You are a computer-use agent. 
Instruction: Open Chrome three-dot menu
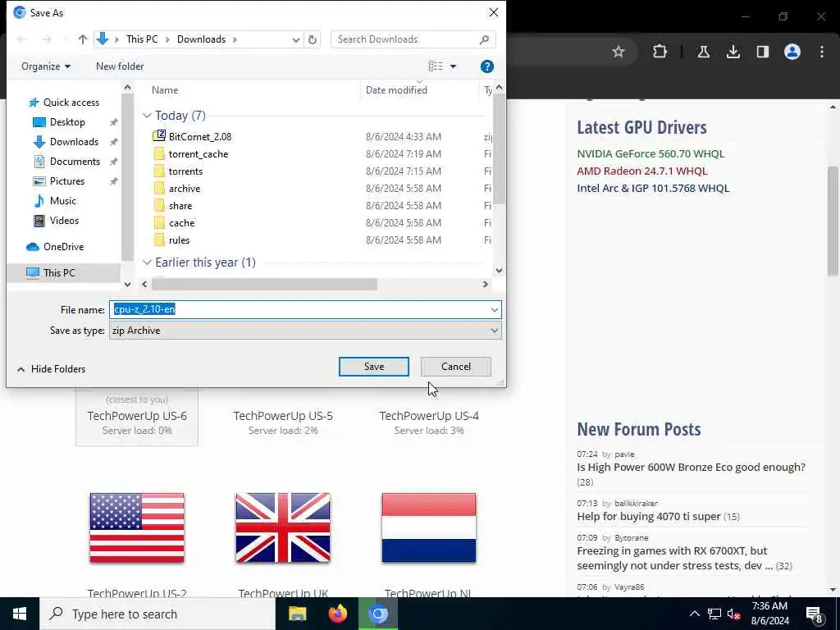click(822, 52)
